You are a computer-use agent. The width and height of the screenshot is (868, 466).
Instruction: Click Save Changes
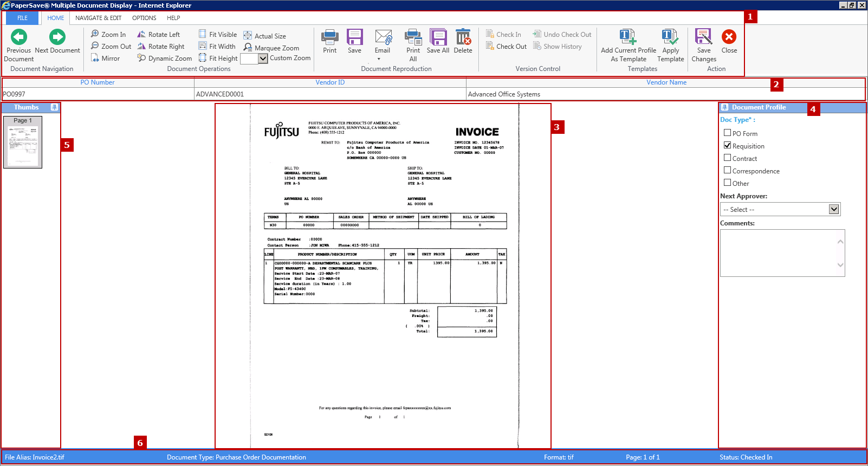[x=703, y=46]
